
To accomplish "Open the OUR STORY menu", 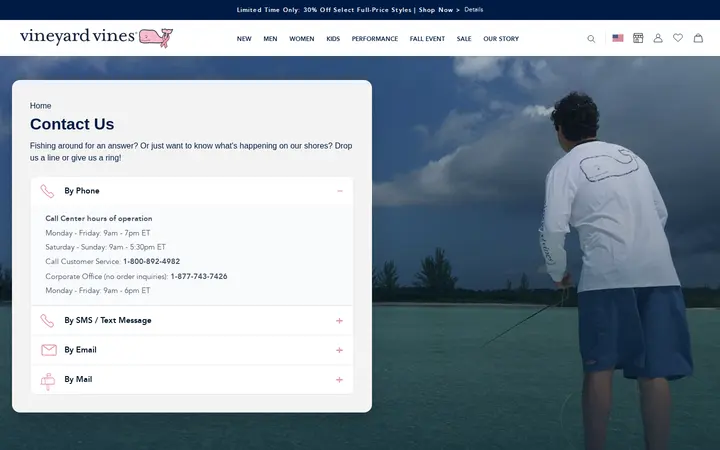I will click(x=501, y=39).
